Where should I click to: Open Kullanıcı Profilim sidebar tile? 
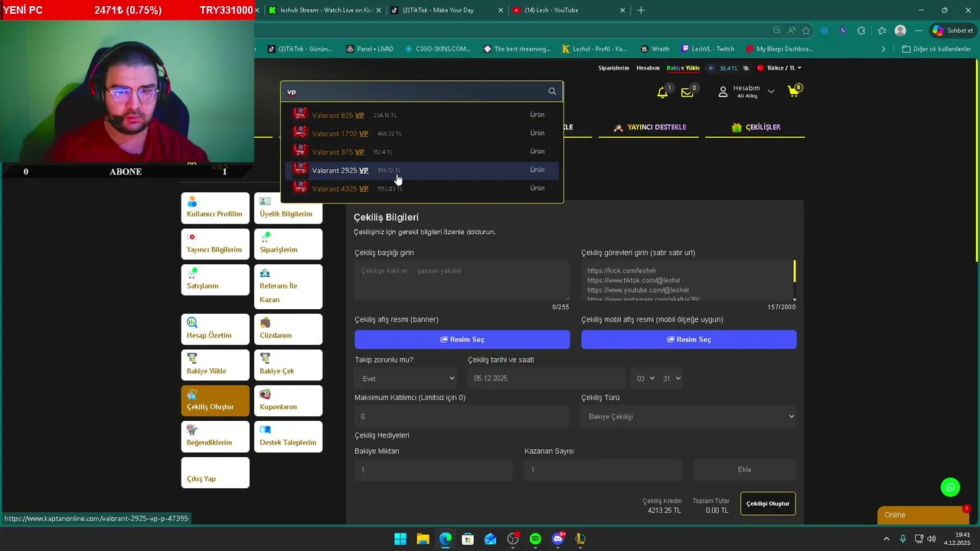[215, 207]
